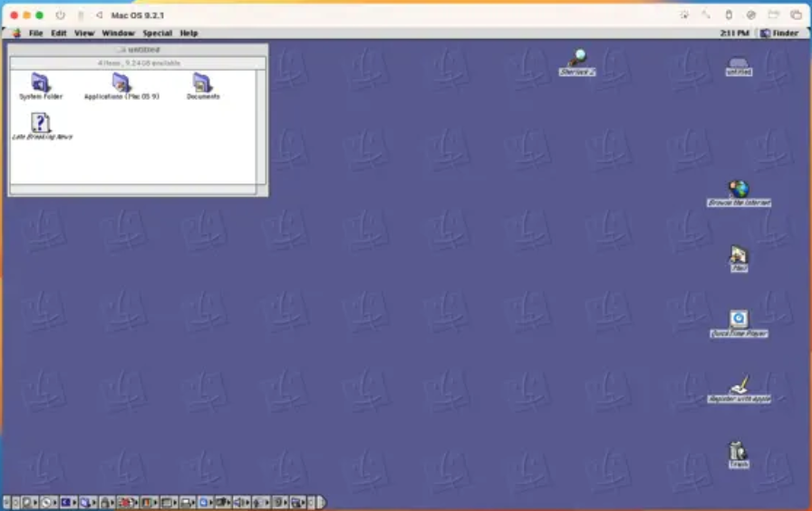Click the windows icon at emulator toolbar's far right
The width and height of the screenshot is (812, 511).
796,15
